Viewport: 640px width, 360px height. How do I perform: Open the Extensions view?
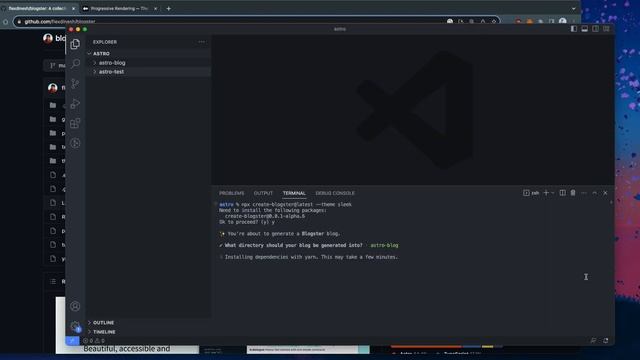coord(75,123)
